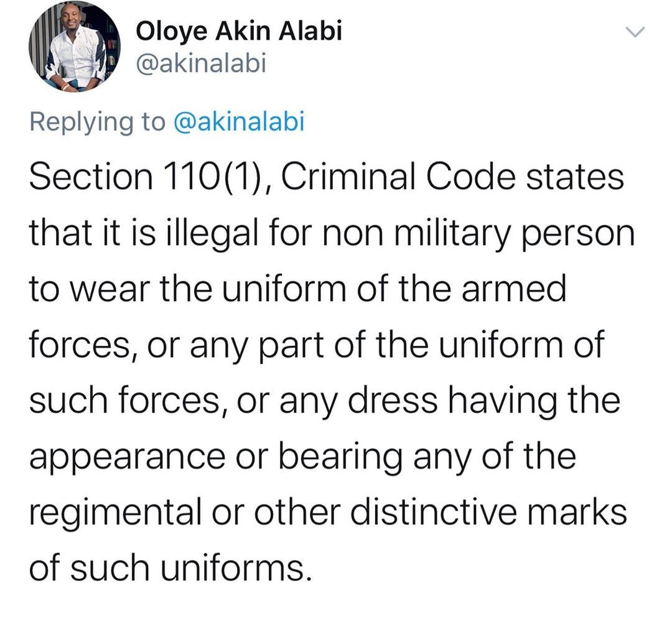This screenshot has width=672, height=639.
Task: Select the line starting 'that it is illegal'
Action: [x=332, y=234]
